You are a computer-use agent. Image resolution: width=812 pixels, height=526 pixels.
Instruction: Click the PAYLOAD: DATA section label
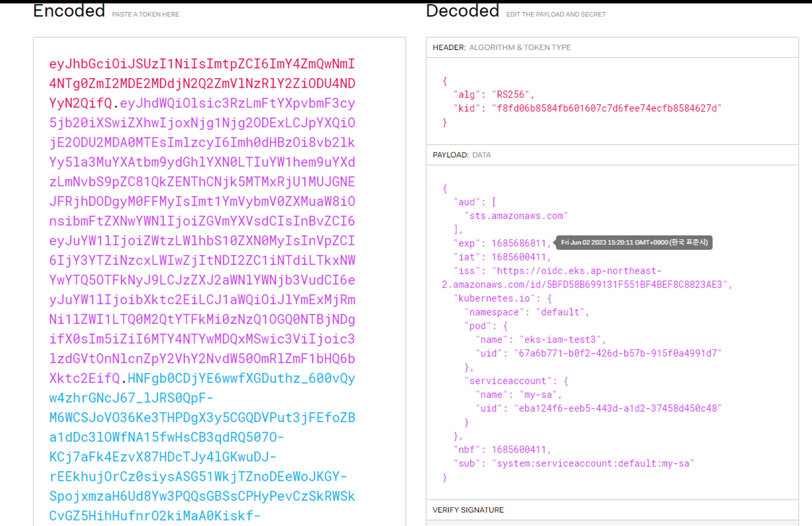462,155
